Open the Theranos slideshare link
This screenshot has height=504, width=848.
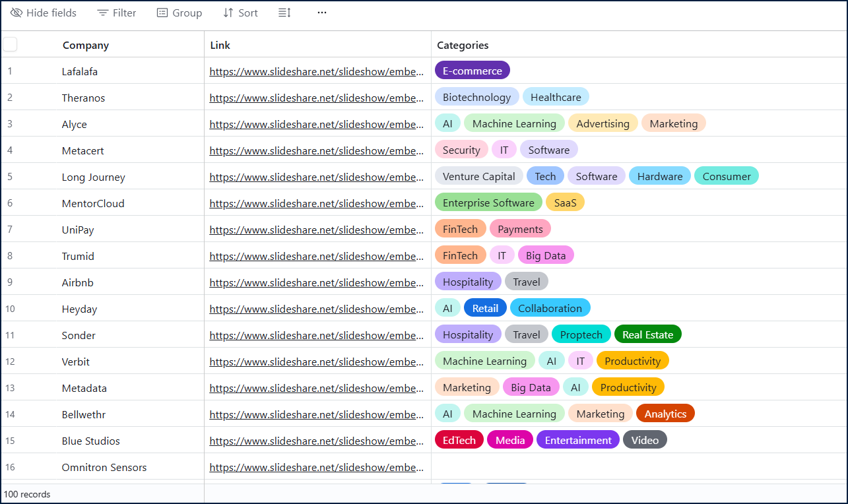pos(317,98)
